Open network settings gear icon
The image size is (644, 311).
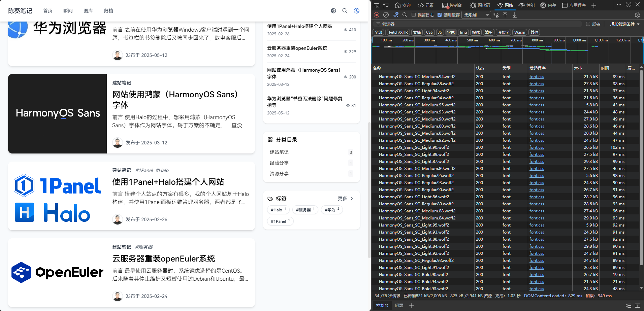pyautogui.click(x=637, y=15)
